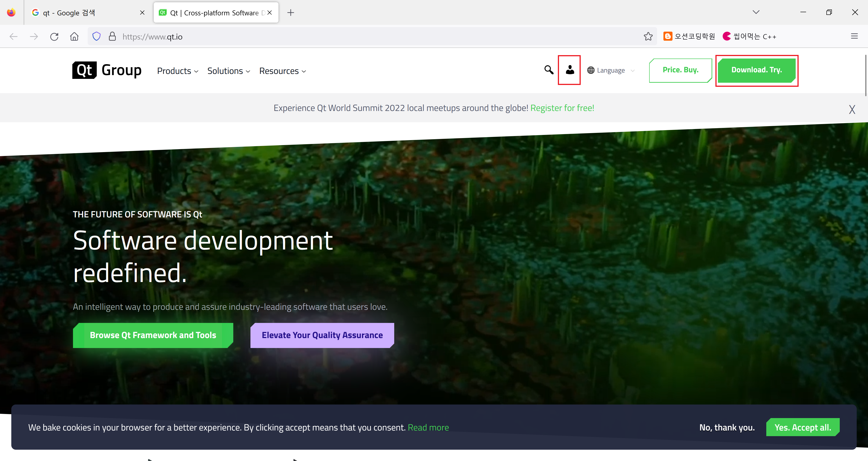Bookmark this page with star icon
868x461 pixels.
(648, 36)
